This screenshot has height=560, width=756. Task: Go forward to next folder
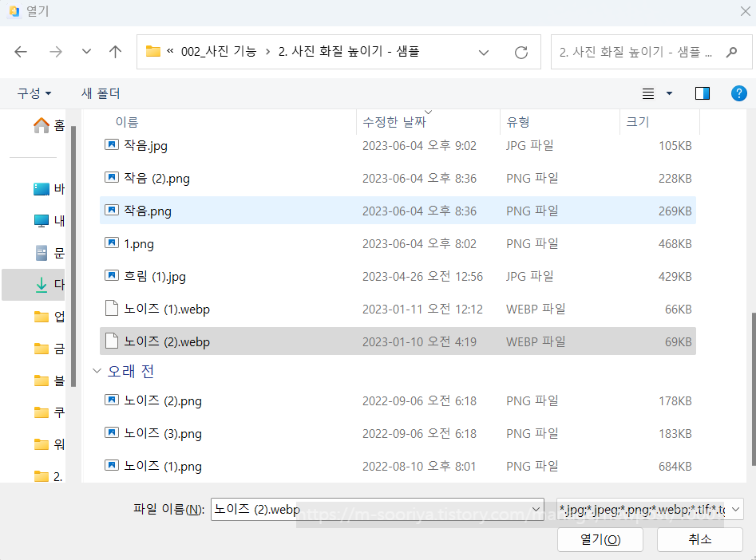coord(55,52)
